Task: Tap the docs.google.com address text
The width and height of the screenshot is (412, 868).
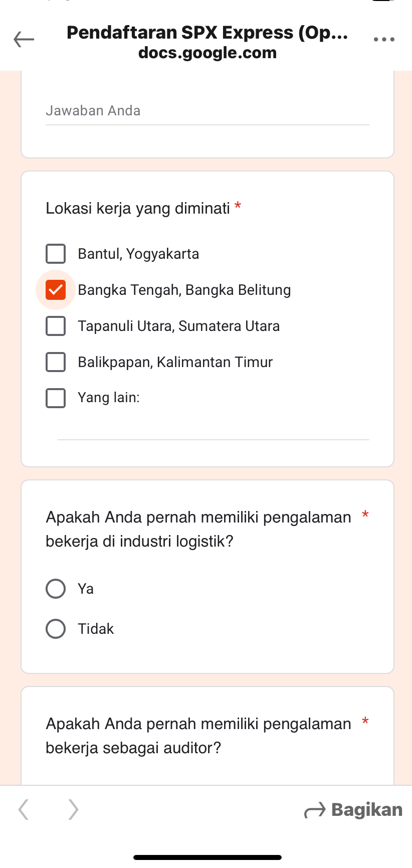Action: (207, 53)
